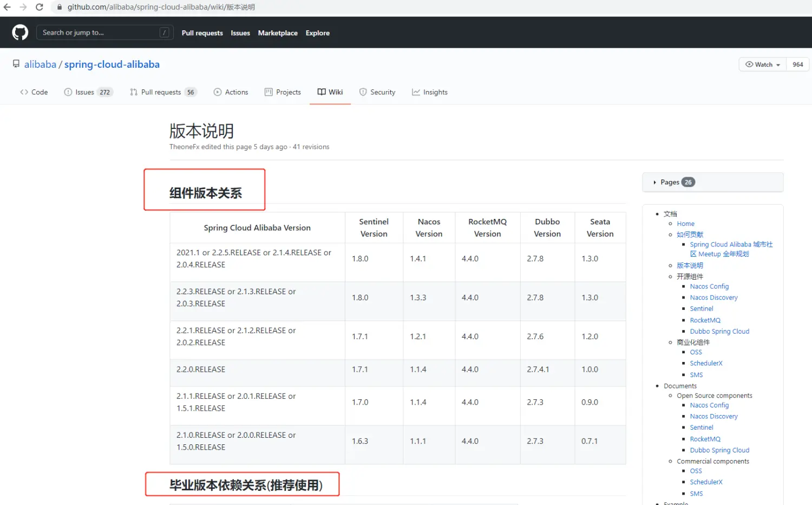Open Nacos Discovery under Open Source components

(713, 417)
